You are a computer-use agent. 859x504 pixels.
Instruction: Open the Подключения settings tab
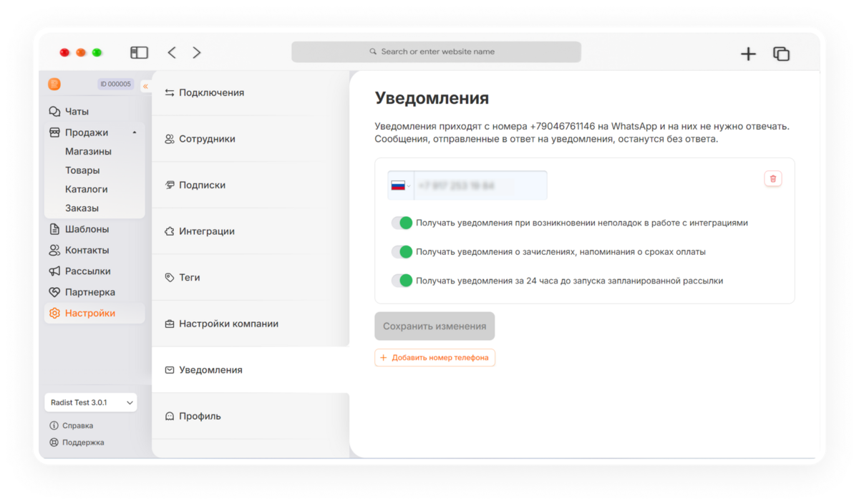coord(251,92)
